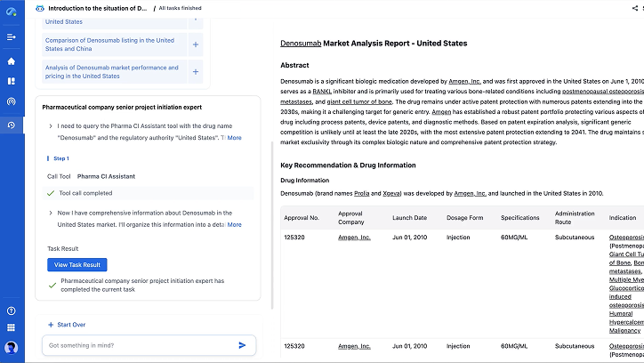
Task: Click the 'Task Result' label
Action: tap(62, 249)
